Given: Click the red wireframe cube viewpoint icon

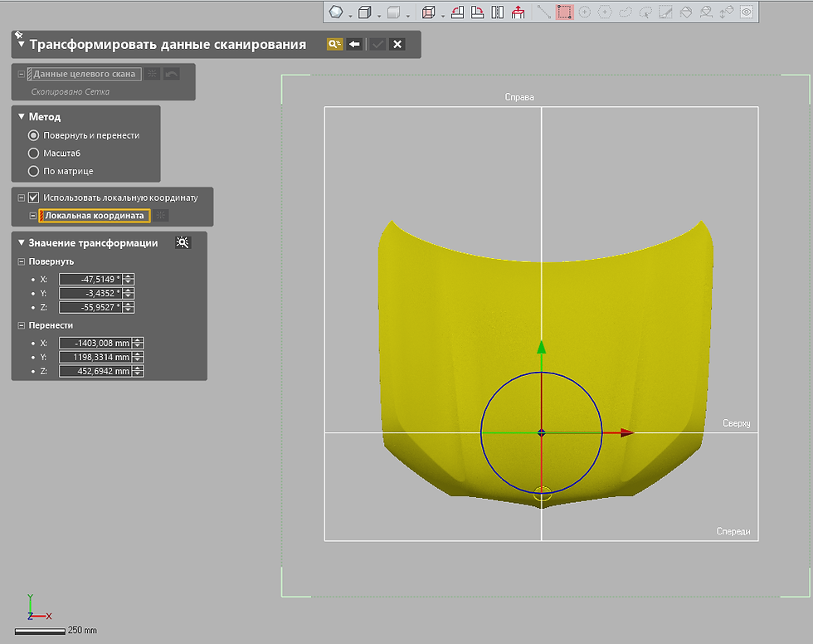Looking at the screenshot, I should (429, 12).
